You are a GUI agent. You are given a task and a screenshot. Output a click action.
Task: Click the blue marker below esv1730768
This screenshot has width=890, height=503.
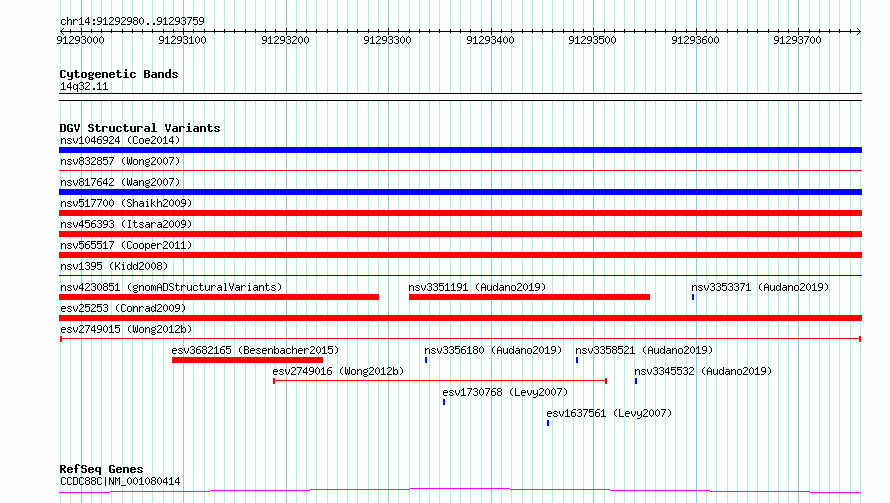[444, 402]
